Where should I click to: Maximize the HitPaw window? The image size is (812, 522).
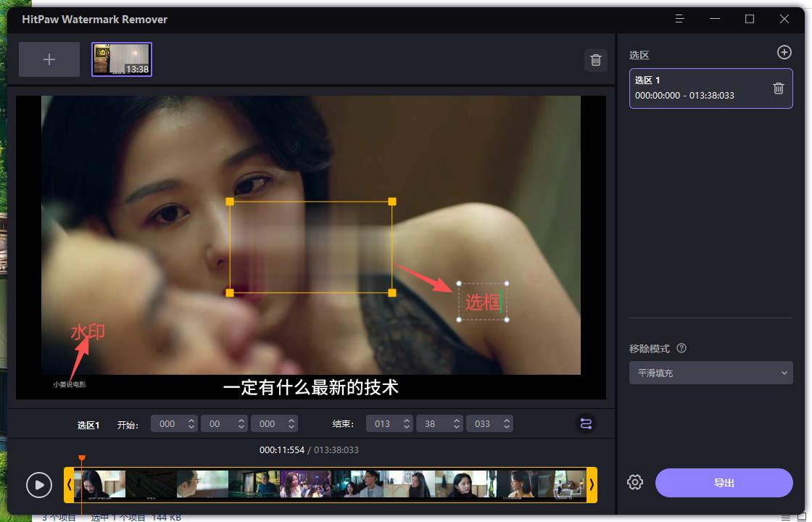click(750, 19)
